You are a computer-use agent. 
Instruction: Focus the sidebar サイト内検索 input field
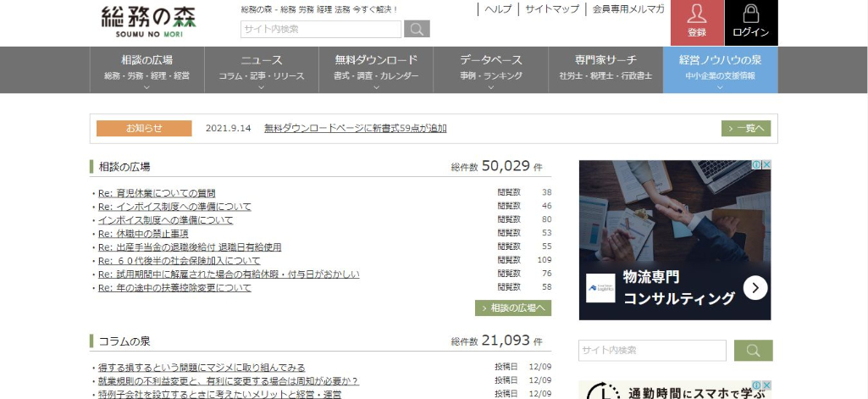tap(652, 351)
